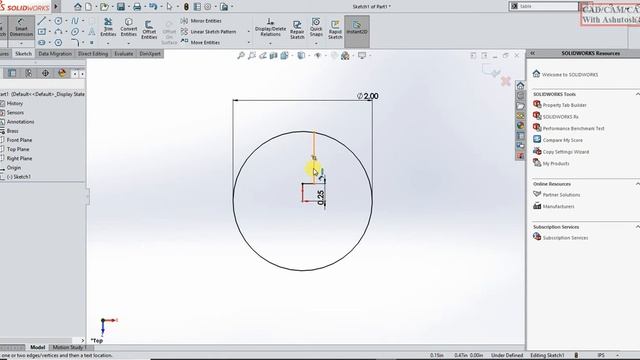Click the Home icon in top toolbar
The height and width of the screenshot is (360, 640).
point(78,7)
